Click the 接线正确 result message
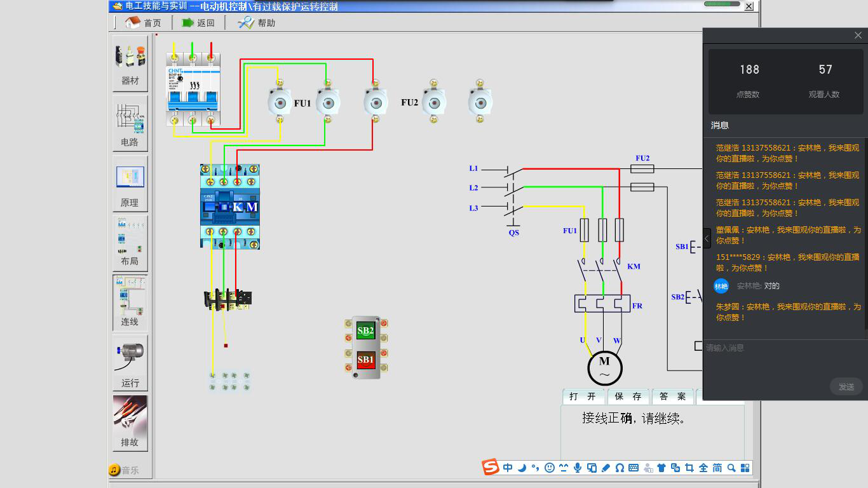The height and width of the screenshot is (488, 868). pos(634,419)
